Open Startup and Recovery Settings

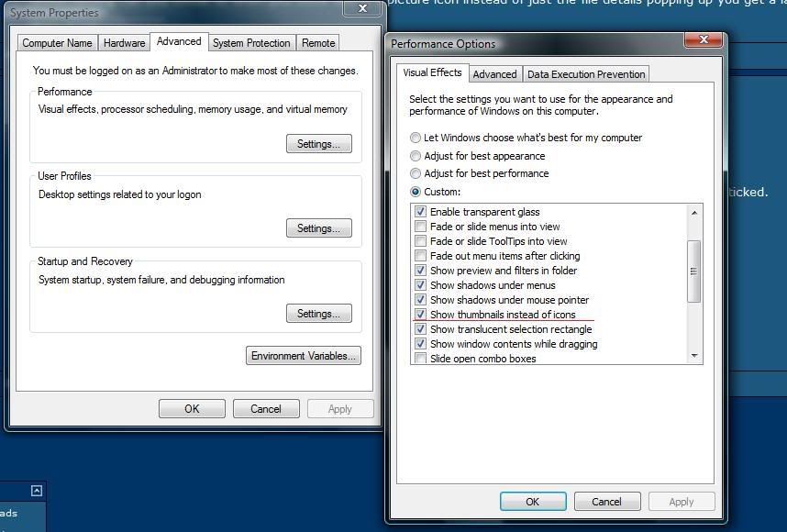point(318,314)
